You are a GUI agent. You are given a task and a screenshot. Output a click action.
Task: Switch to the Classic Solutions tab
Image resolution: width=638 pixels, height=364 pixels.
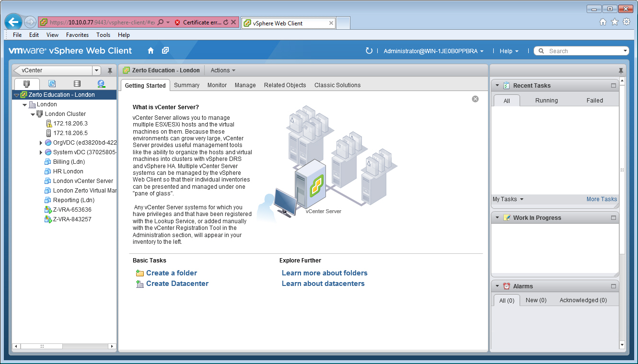tap(337, 85)
